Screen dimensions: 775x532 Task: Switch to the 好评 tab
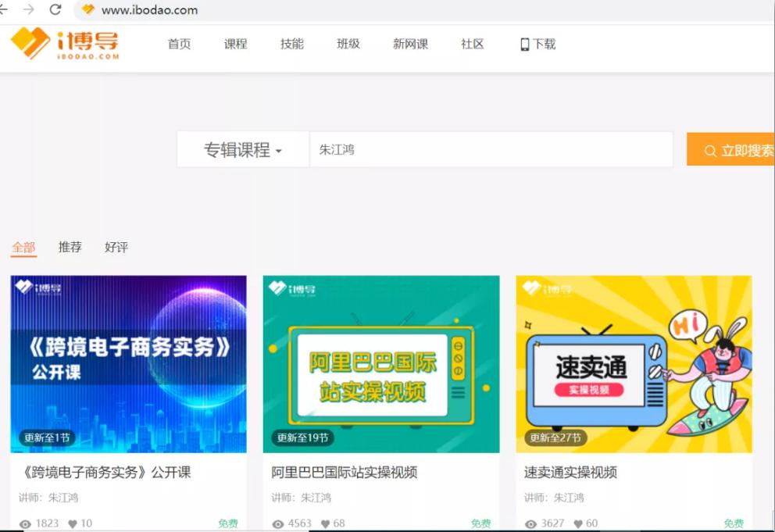click(x=116, y=247)
